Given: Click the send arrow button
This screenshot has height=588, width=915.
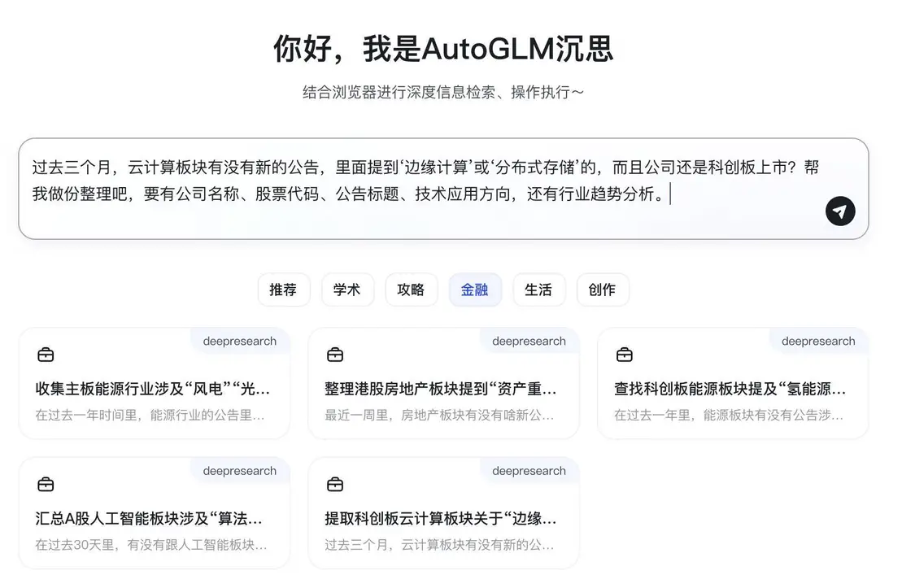Looking at the screenshot, I should coord(839,211).
